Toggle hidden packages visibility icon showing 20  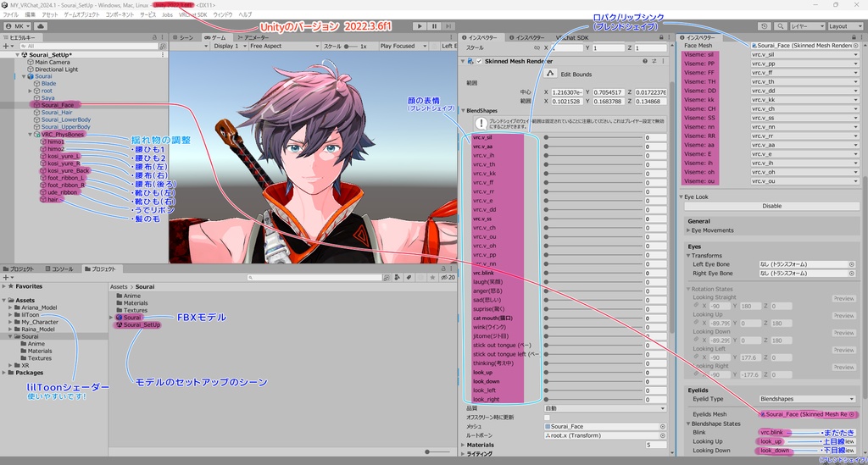pos(448,278)
